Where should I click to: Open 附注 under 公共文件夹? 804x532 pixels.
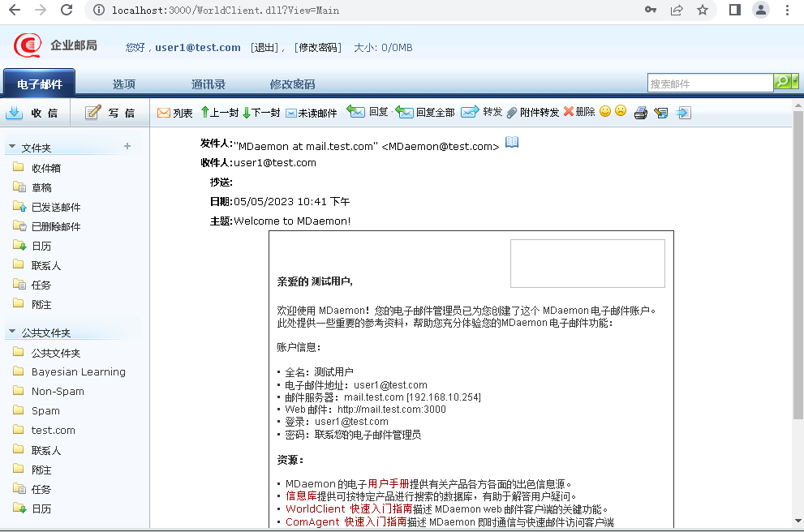(41, 470)
